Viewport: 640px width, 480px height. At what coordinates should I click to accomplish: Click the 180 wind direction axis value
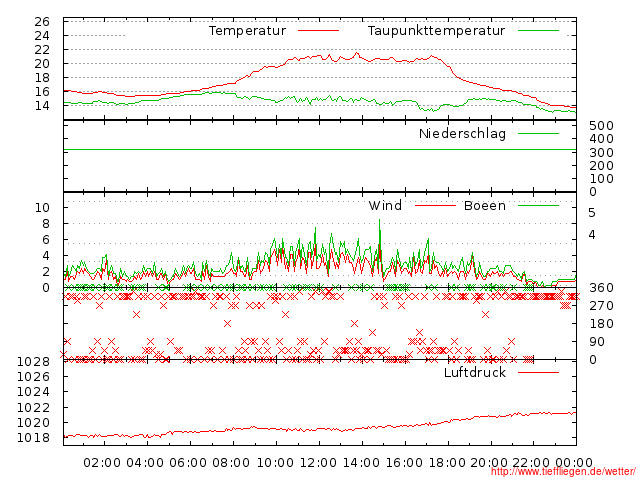[601, 324]
